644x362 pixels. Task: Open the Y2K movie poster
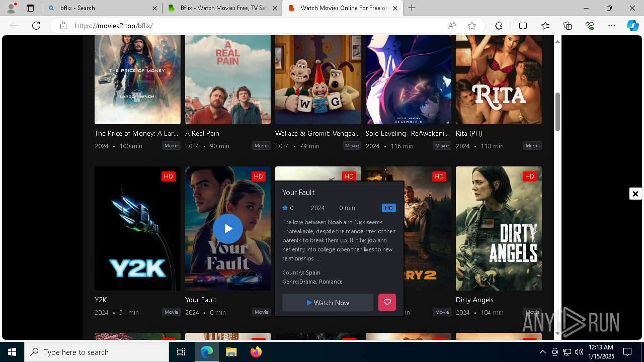point(137,228)
